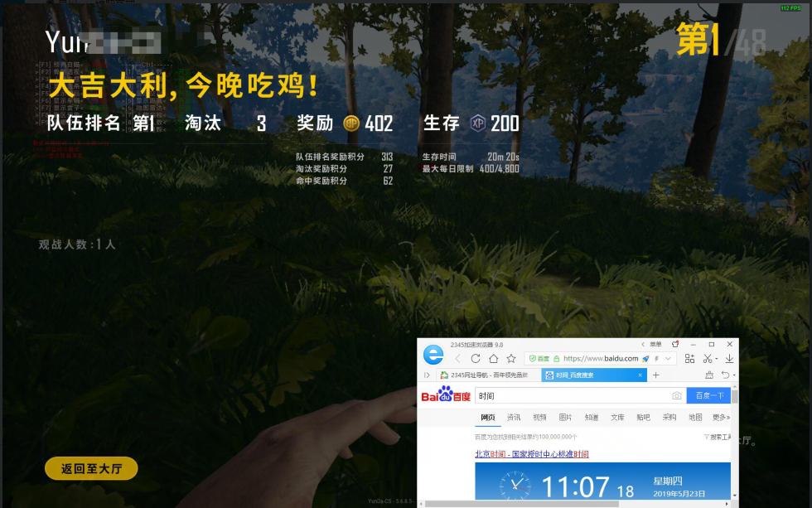This screenshot has width=812, height=508.
Task: Click 淘汰奖励积分 27 row
Action: [345, 169]
